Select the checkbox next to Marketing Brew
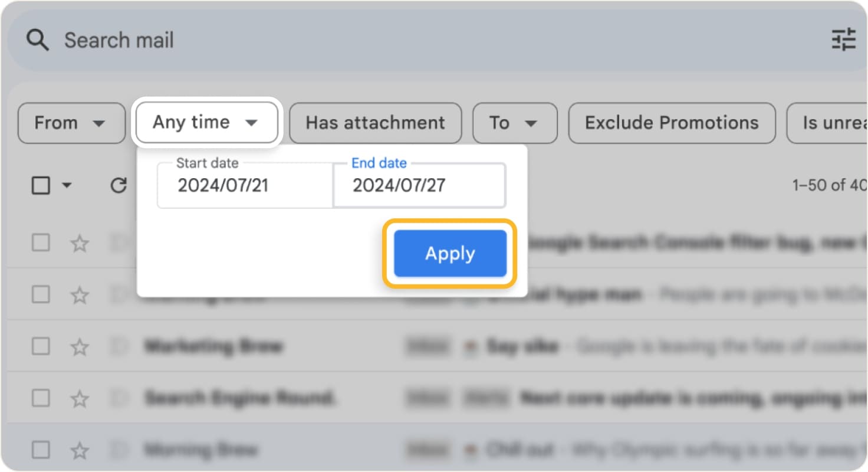This screenshot has width=868, height=472. pyautogui.click(x=40, y=346)
